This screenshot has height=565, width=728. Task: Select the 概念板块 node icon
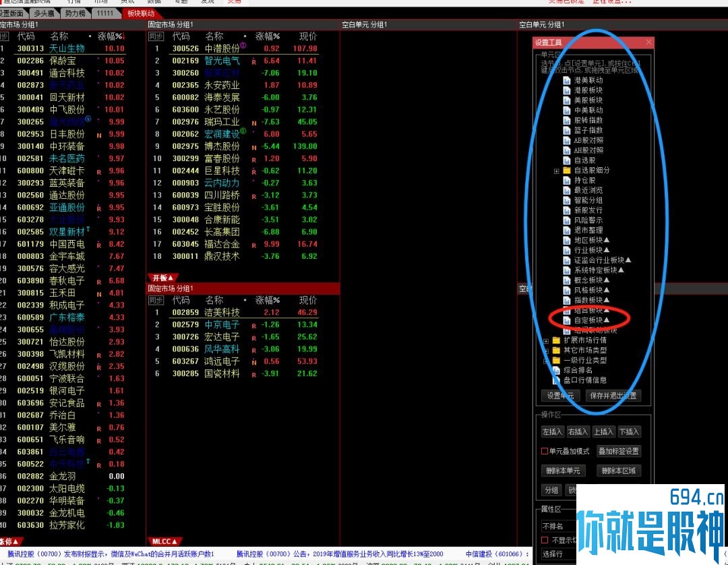click(x=567, y=280)
